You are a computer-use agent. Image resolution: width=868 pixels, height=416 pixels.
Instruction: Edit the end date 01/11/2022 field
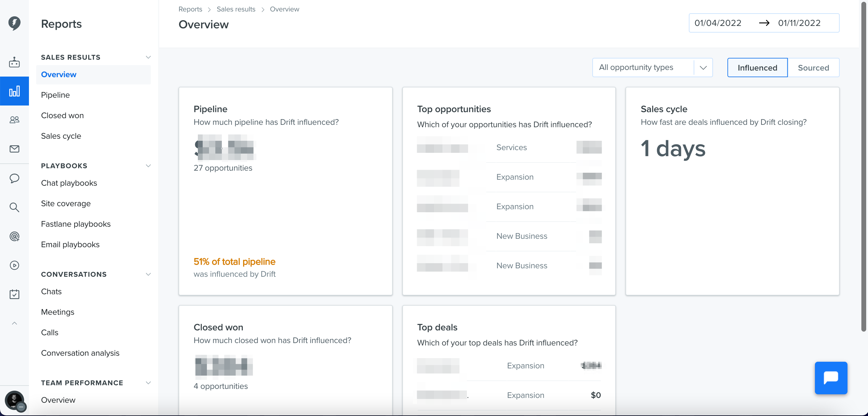click(799, 23)
